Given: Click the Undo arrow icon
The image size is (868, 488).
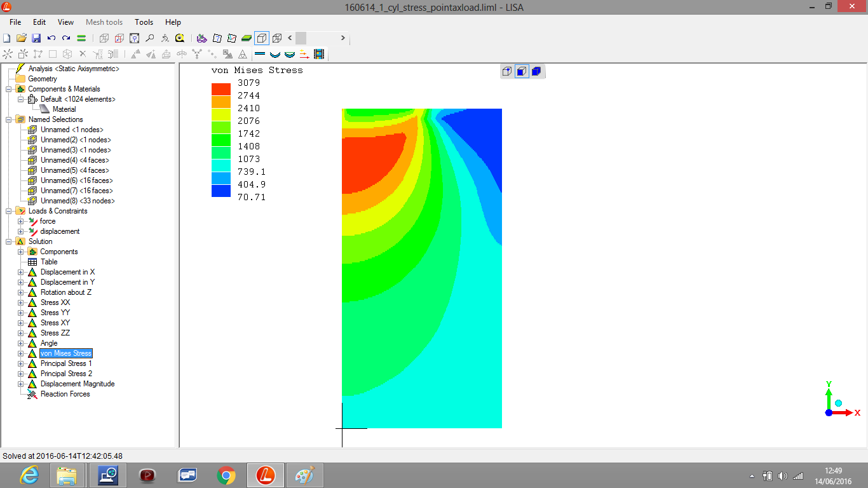Looking at the screenshot, I should tap(51, 38).
